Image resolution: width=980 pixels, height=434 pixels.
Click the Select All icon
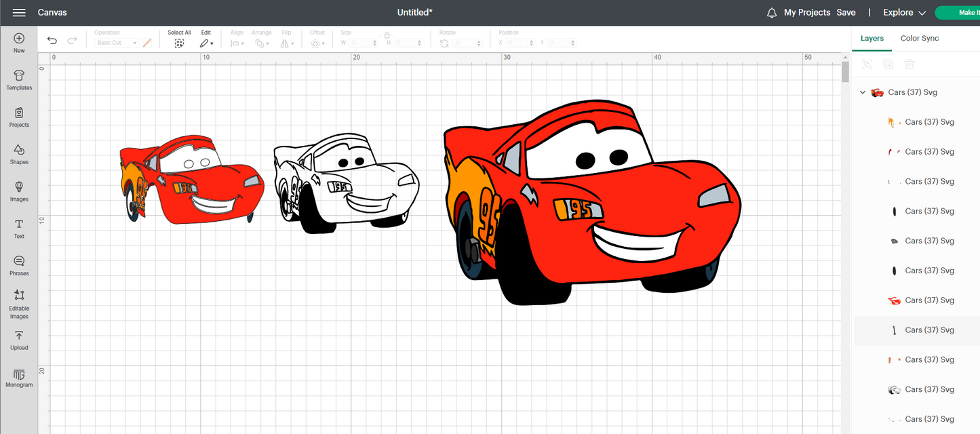179,42
